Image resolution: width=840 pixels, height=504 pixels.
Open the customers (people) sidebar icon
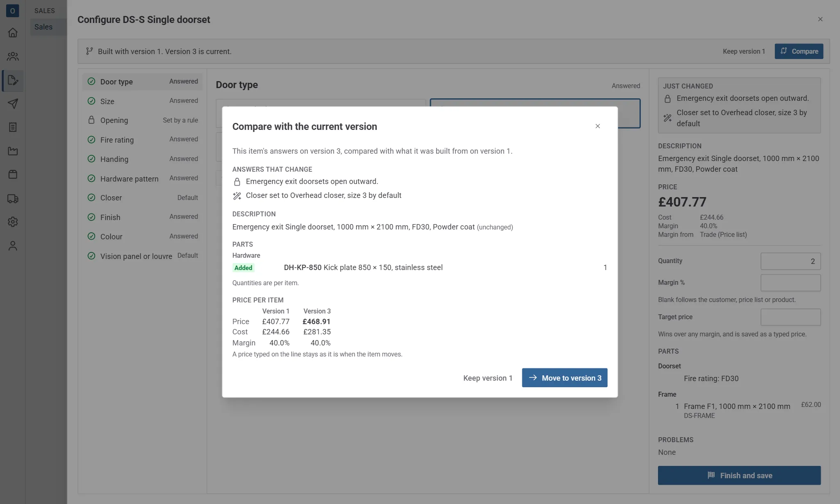point(13,57)
